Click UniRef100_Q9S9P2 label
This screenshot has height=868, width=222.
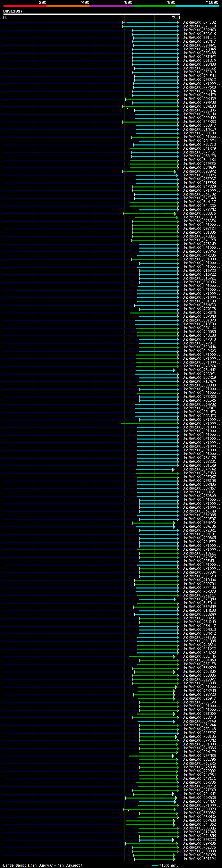(199, 171)
